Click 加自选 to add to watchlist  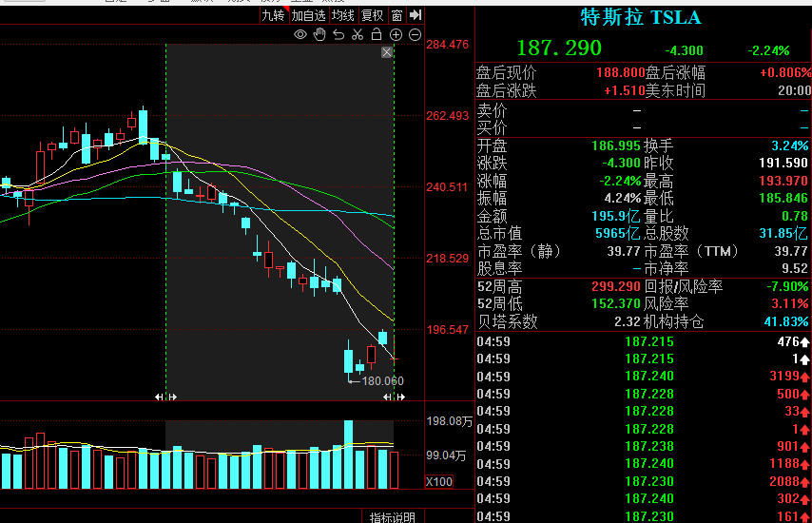(x=308, y=15)
